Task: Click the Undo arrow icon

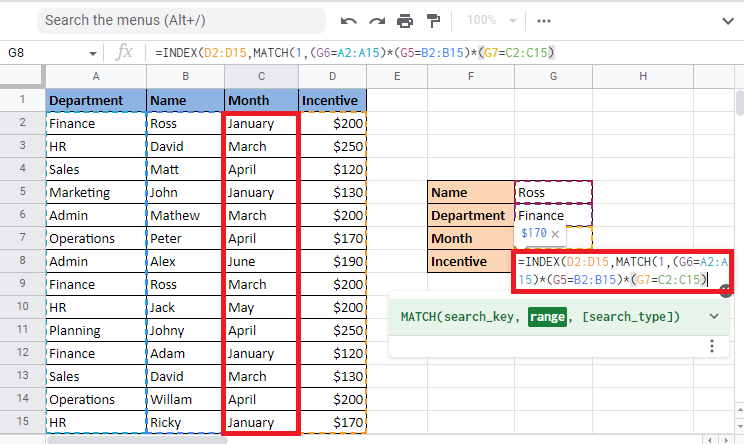Action: pyautogui.click(x=349, y=20)
